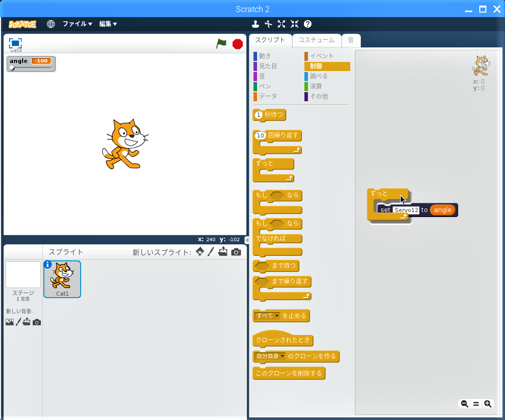
Task: Select the 制御 block category
Action: [327, 66]
